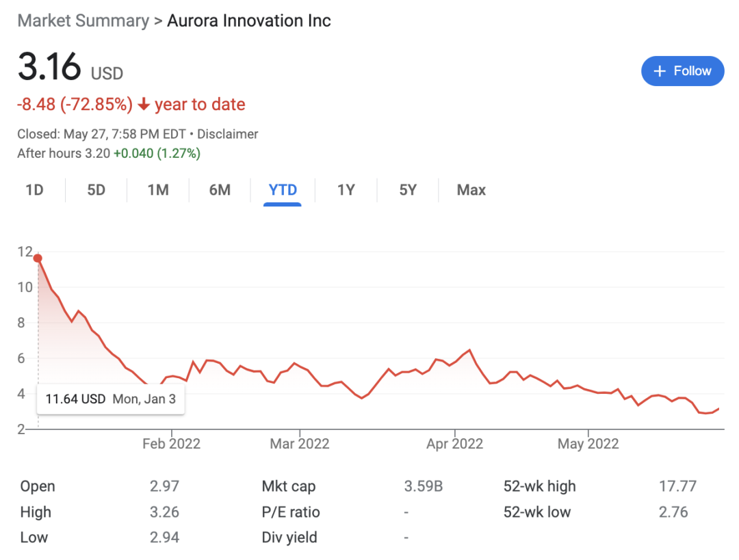Click the plus icon in Follow button
The height and width of the screenshot is (560, 739).
(660, 71)
